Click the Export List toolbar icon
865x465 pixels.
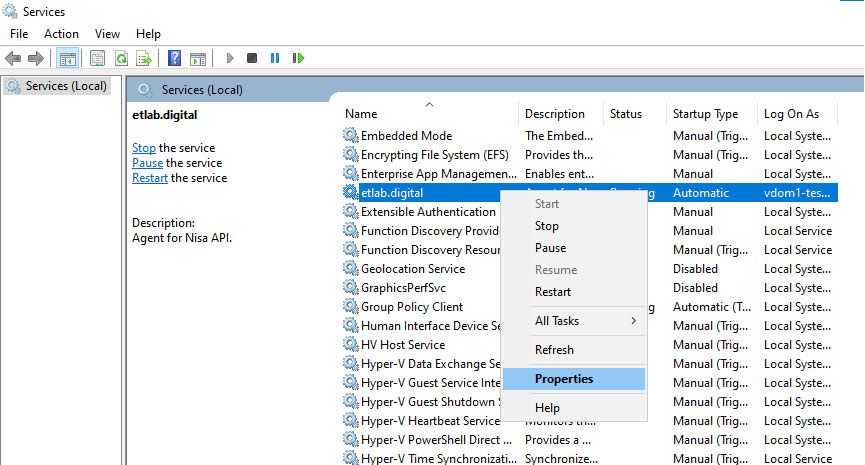(144, 58)
